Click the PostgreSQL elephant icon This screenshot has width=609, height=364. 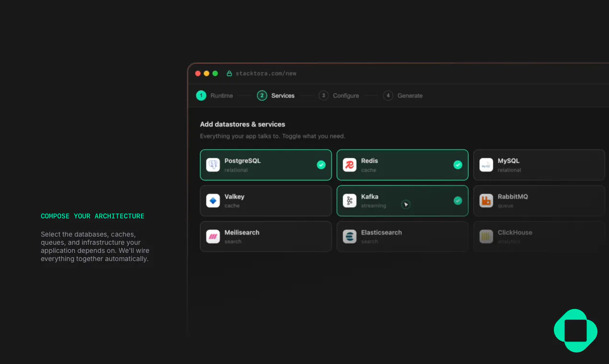tap(213, 165)
